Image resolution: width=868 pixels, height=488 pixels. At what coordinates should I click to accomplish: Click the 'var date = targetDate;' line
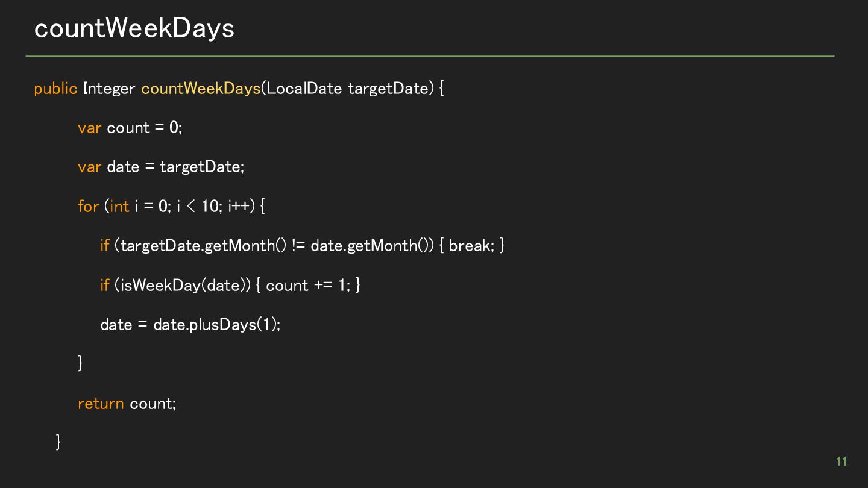point(161,167)
